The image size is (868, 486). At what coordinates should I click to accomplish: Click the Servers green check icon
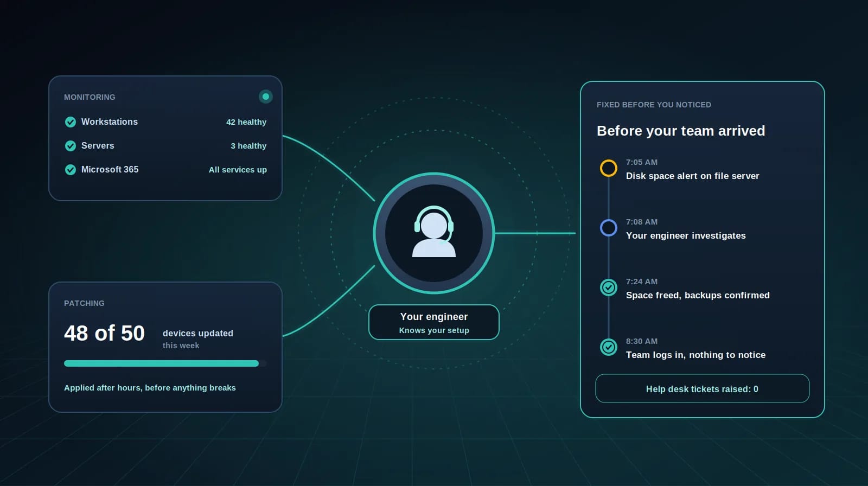71,146
